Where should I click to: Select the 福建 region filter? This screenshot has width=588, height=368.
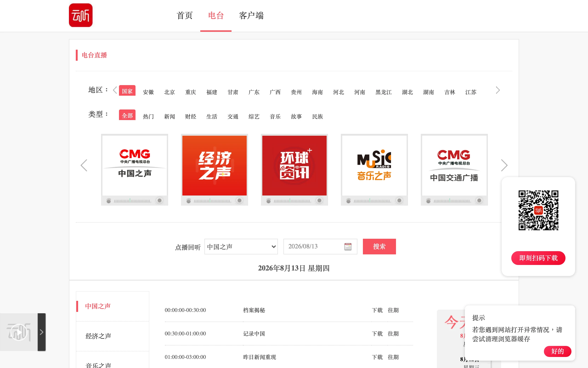click(212, 92)
